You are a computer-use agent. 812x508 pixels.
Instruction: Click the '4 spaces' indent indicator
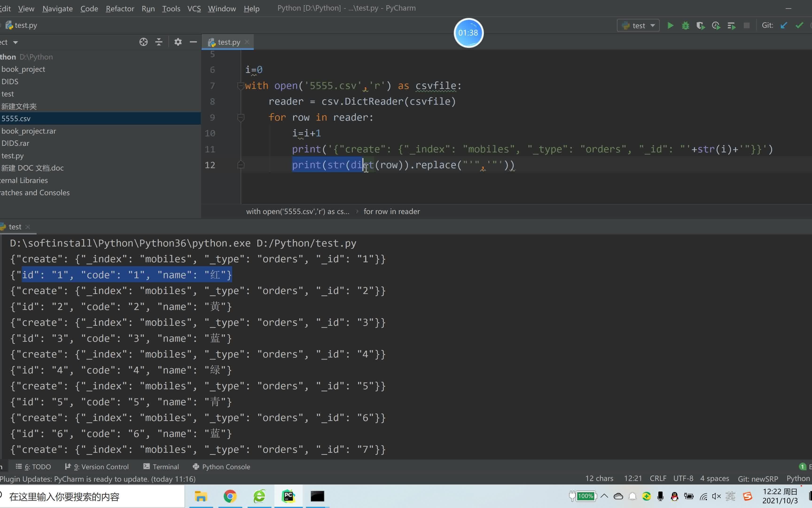[x=714, y=478]
